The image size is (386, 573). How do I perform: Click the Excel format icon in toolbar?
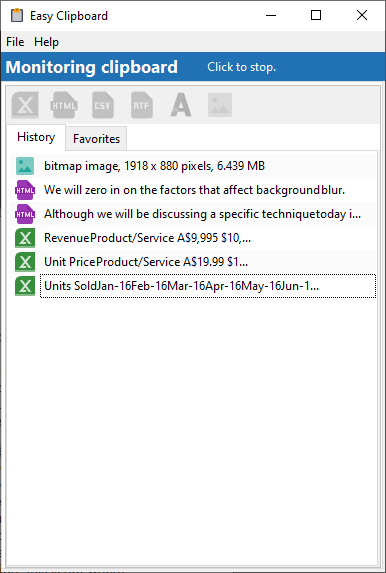[x=25, y=105]
